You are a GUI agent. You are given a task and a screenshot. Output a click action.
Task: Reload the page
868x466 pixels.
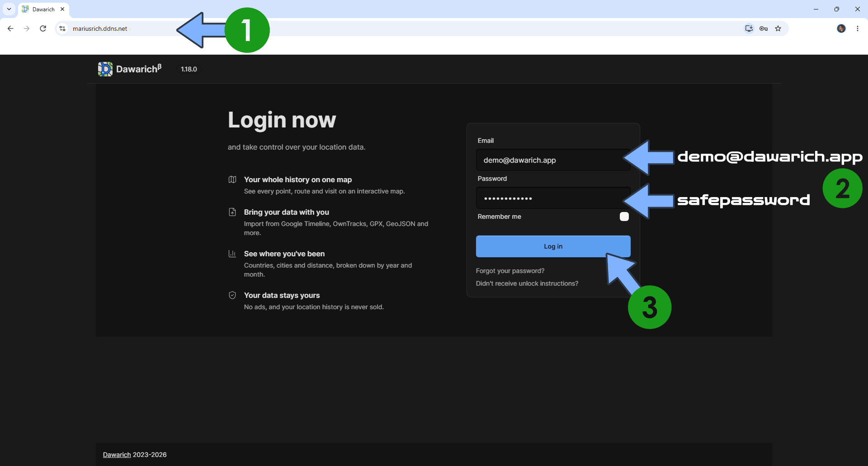point(43,28)
